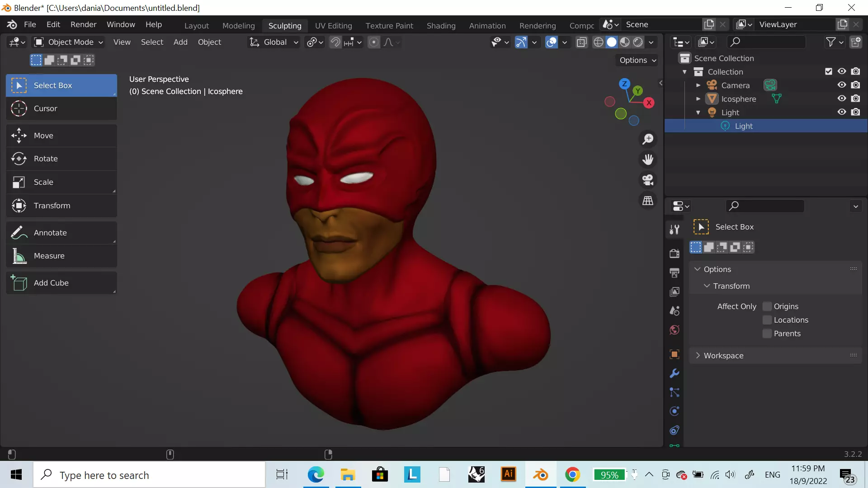
Task: Select wireframe viewport shading
Action: (x=599, y=42)
